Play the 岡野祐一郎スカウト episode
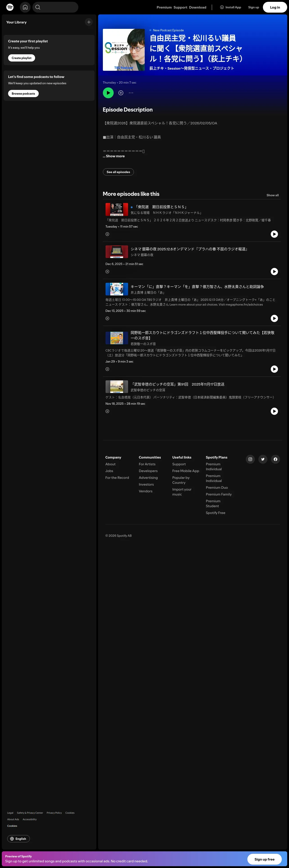The height and width of the screenshot is (868, 289). [x=275, y=369]
